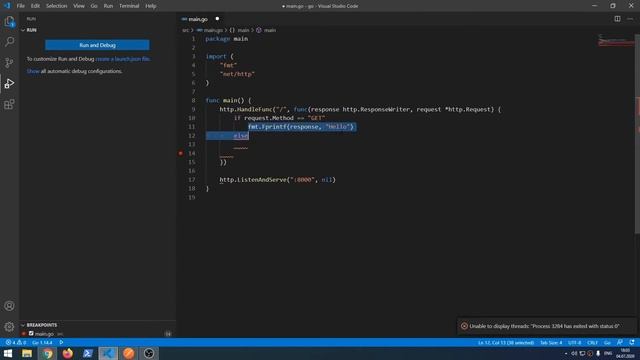
Task: Click the ENG input language indicator
Action: (x=608, y=353)
